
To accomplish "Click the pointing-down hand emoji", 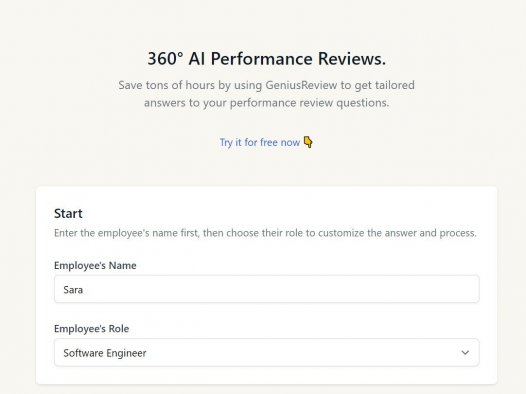I will point(308,142).
